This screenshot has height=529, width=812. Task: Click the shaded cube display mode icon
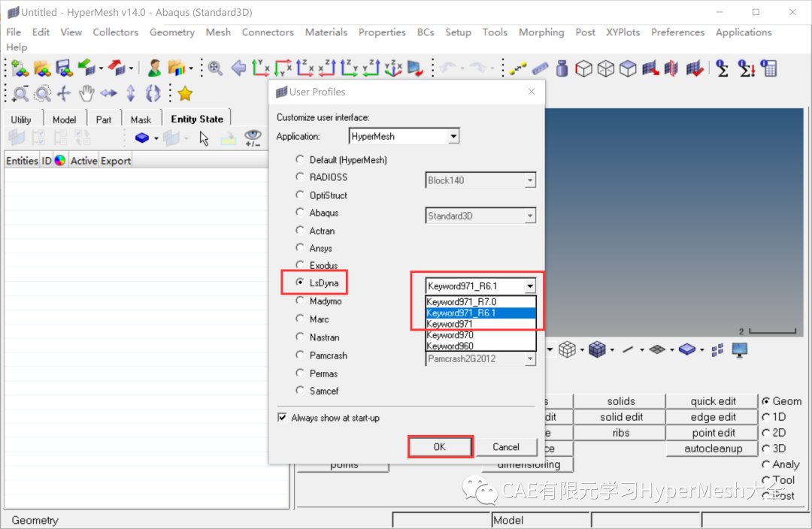[x=628, y=68]
